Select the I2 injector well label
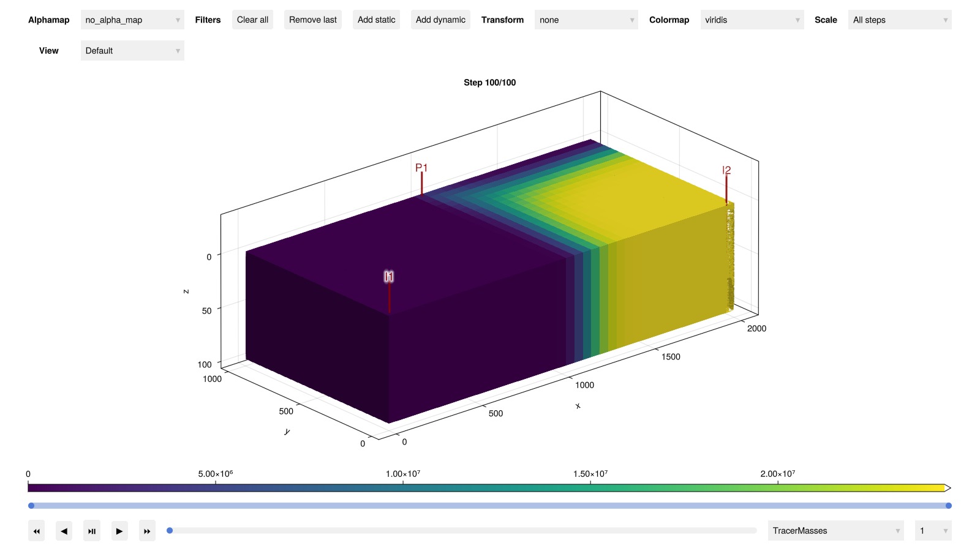 [x=726, y=170]
